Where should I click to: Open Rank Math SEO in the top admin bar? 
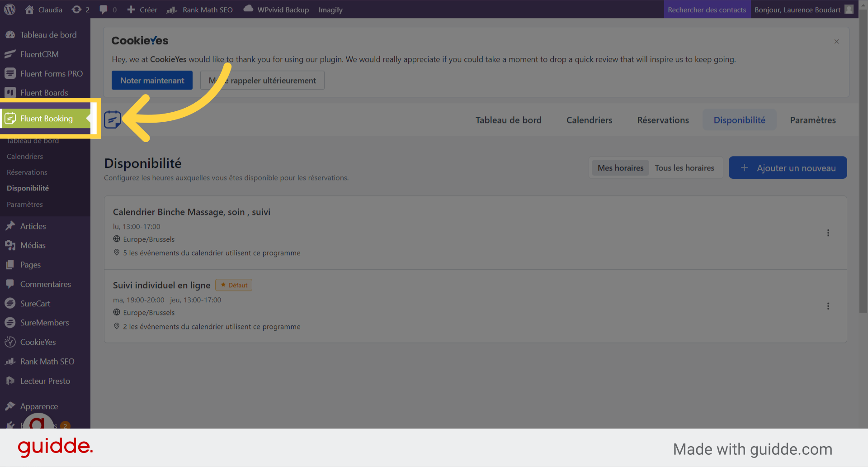pyautogui.click(x=199, y=10)
